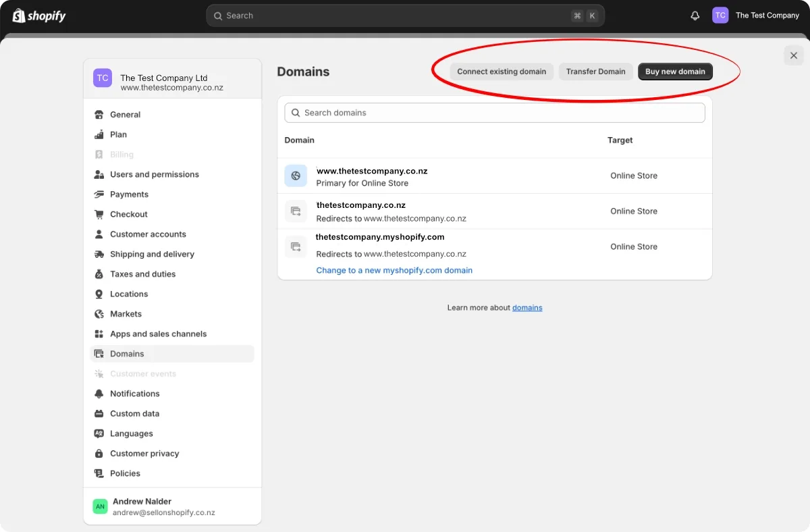810x532 pixels.
Task: Click the Domain column header
Action: (300, 140)
